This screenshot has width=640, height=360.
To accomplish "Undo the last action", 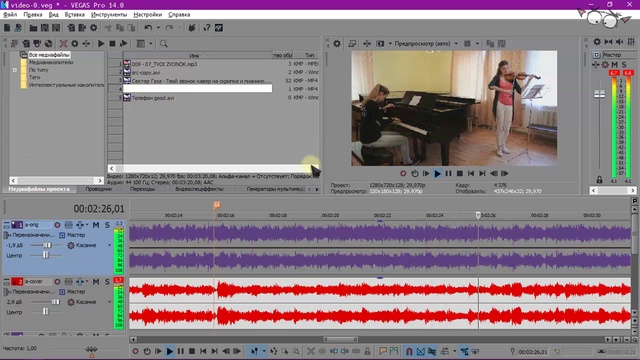I will point(148,28).
